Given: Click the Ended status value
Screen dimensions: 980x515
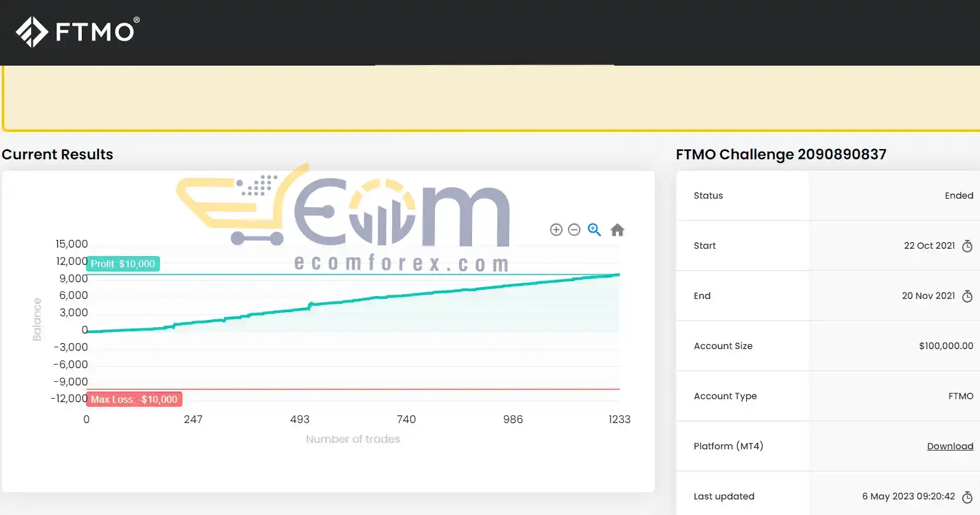Looking at the screenshot, I should 959,196.
